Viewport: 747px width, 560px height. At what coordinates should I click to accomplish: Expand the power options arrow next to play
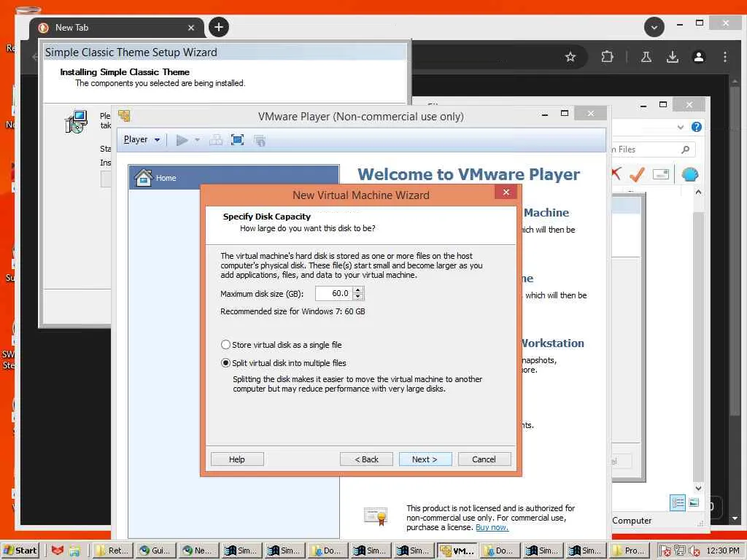197,140
